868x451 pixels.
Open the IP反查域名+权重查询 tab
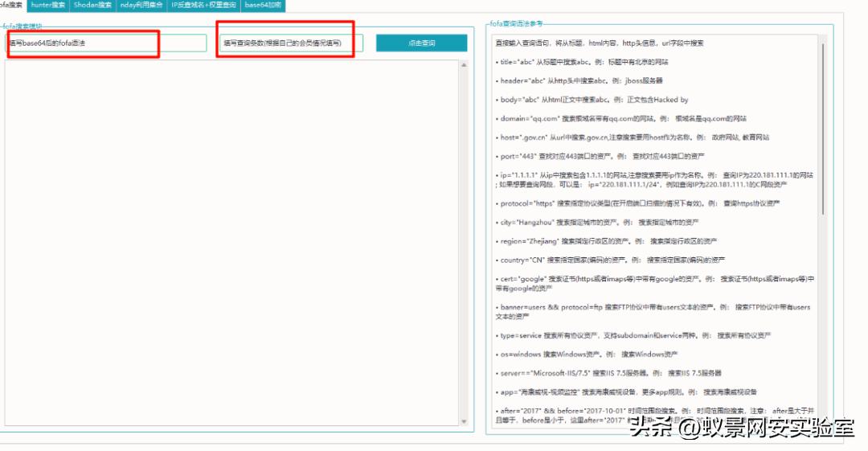pos(203,5)
